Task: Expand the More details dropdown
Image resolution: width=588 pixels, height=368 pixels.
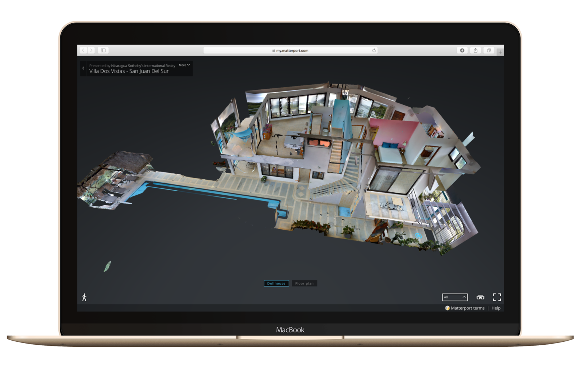Action: 184,65
